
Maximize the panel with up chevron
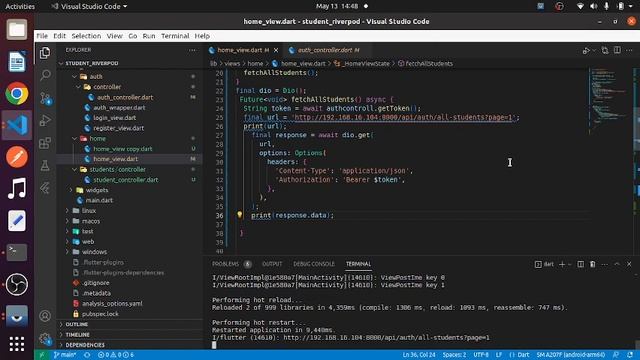click(x=617, y=264)
